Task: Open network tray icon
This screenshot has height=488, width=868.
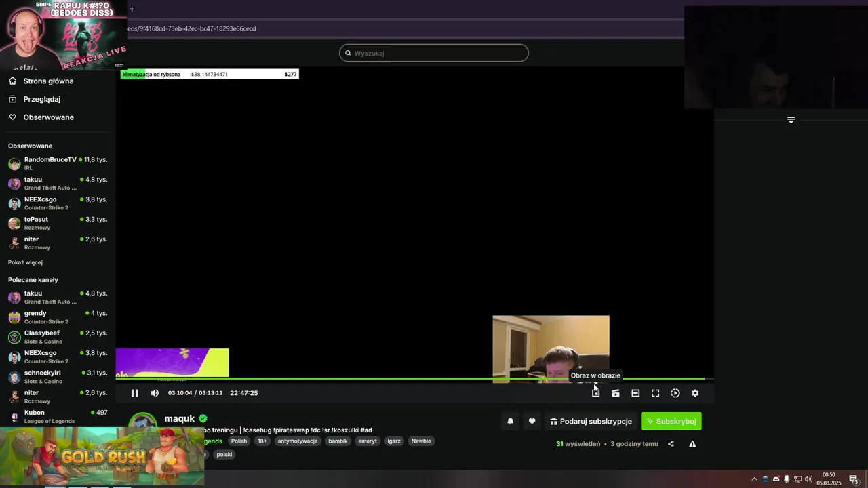Action: 797,479
